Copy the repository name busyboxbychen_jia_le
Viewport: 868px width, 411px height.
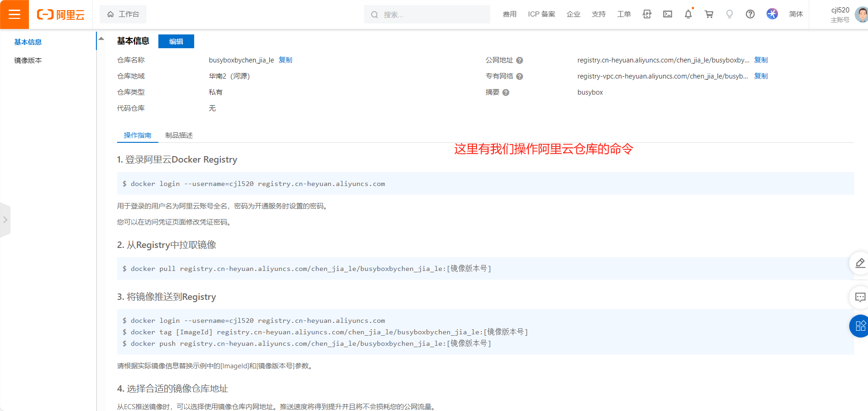(x=286, y=60)
